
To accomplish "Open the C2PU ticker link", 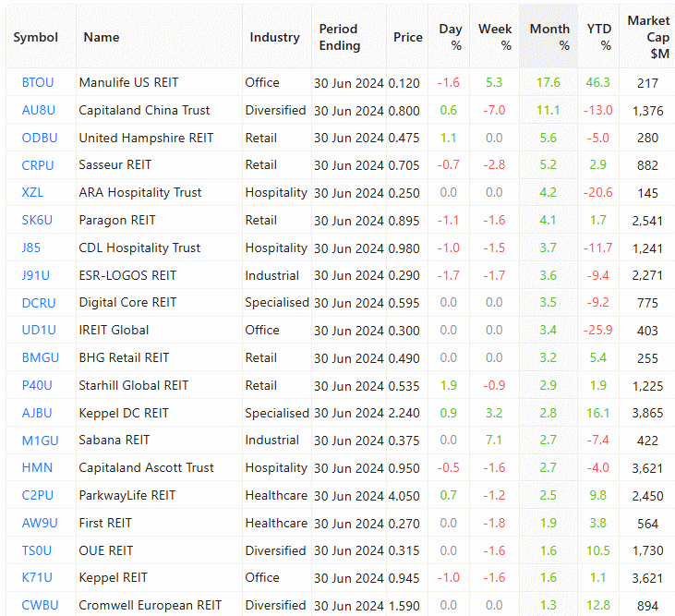I will (37, 496).
